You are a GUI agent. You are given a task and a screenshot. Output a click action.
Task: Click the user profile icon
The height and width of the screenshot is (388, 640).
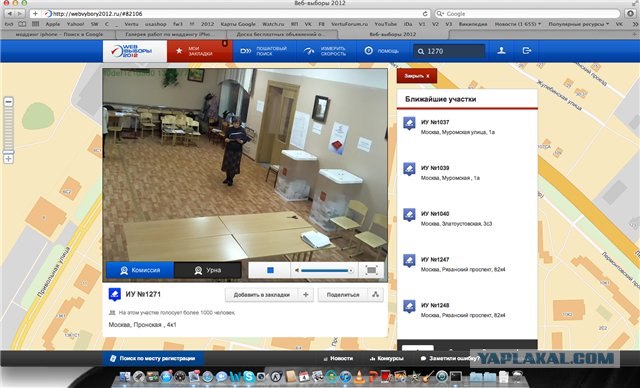(x=501, y=51)
